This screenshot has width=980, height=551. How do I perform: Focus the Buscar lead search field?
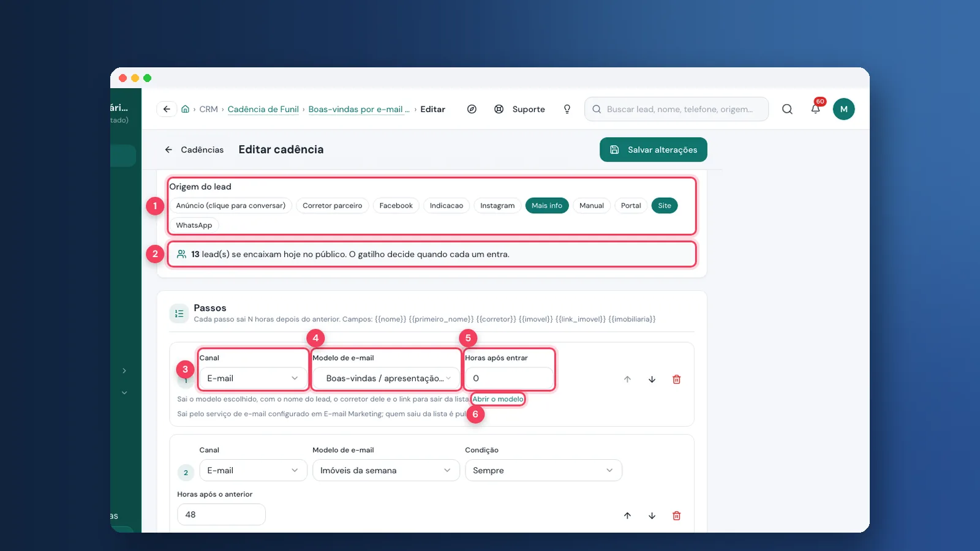click(676, 109)
